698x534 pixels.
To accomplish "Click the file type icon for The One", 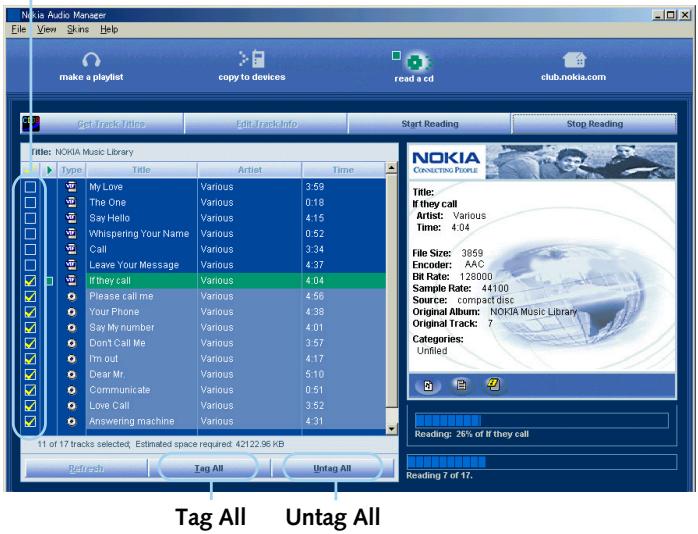I will (71, 202).
